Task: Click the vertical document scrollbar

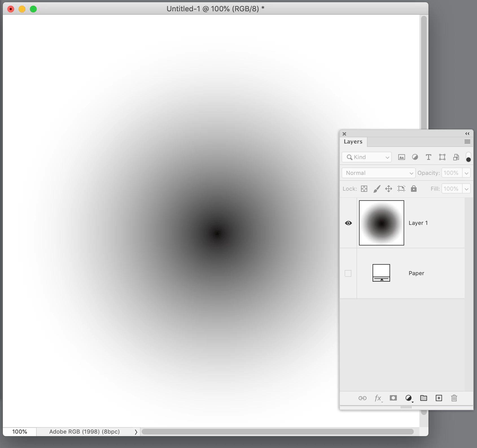Action: (x=424, y=73)
